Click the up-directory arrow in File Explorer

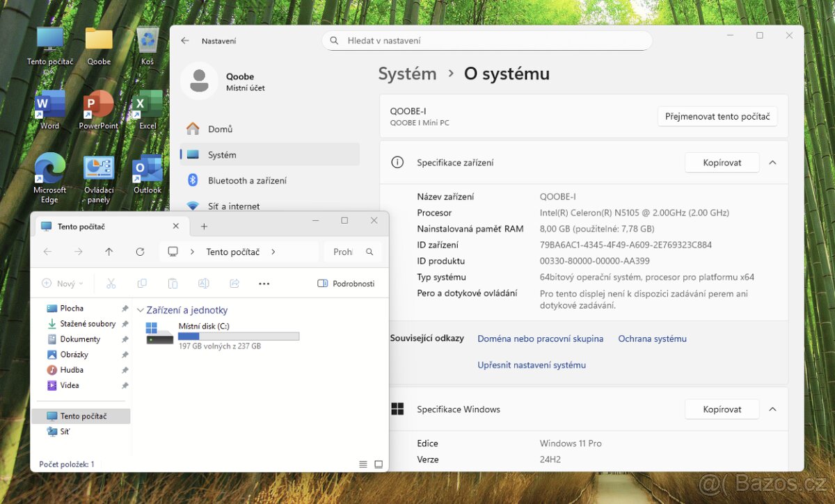(109, 252)
